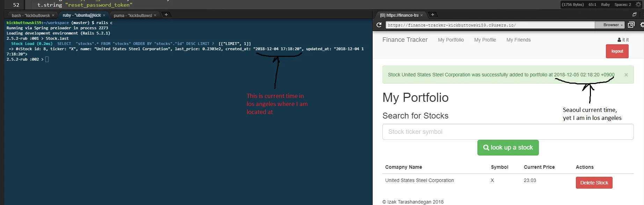644x205 pixels.
Task: Switch to the bash terminal tab
Action: (x=31, y=15)
